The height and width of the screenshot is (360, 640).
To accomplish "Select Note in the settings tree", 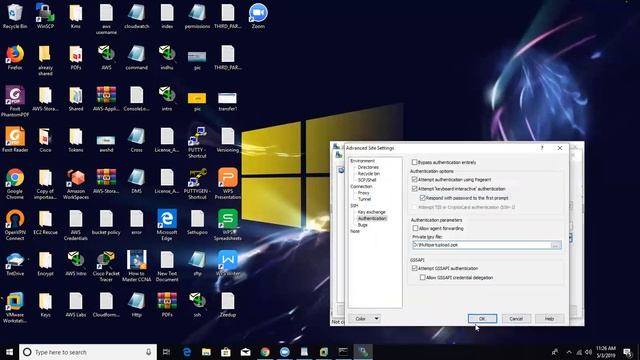I will click(x=355, y=231).
